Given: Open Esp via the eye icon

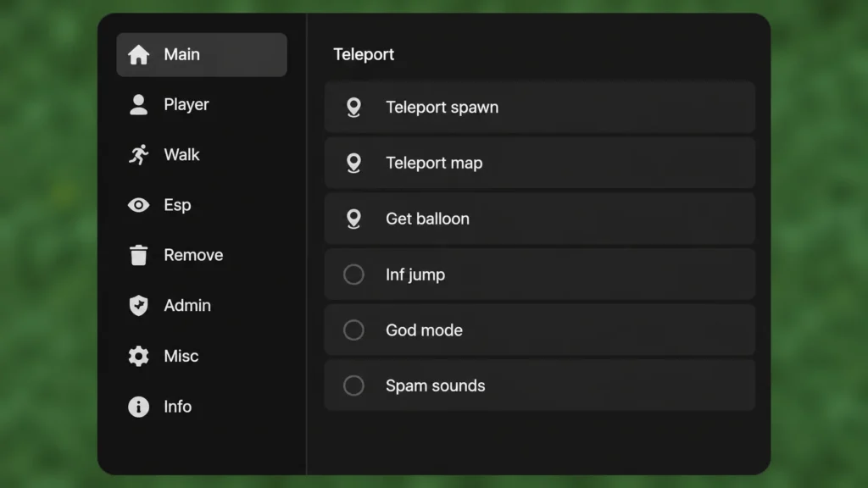Looking at the screenshot, I should pos(138,205).
